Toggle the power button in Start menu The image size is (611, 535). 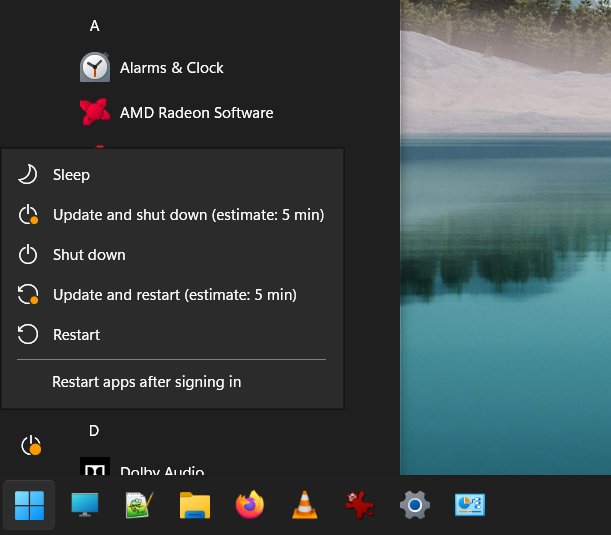[x=31, y=446]
